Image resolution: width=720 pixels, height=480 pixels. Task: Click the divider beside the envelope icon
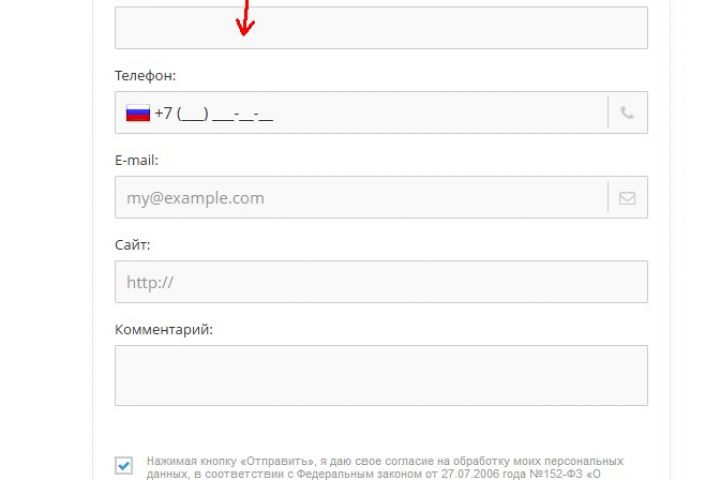coord(608,197)
